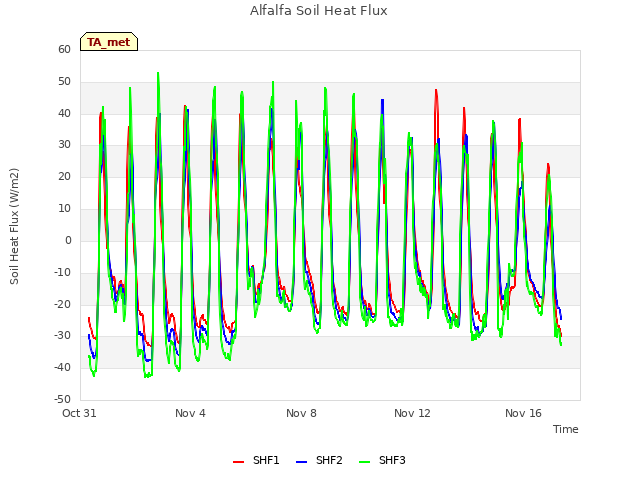This screenshot has height=480, width=640.
Task: Click the chart title Alfalfa Soil Heat Flux
Action: click(319, 11)
